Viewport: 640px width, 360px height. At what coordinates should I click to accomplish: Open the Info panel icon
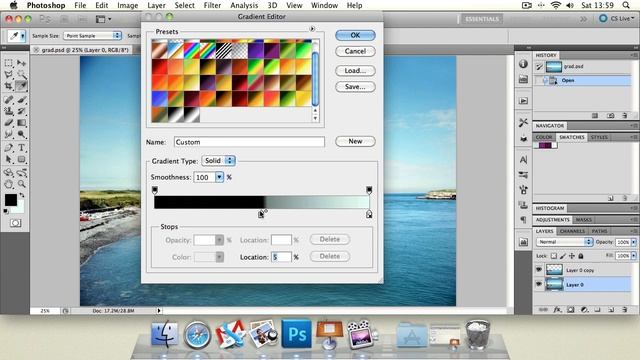coord(523,64)
